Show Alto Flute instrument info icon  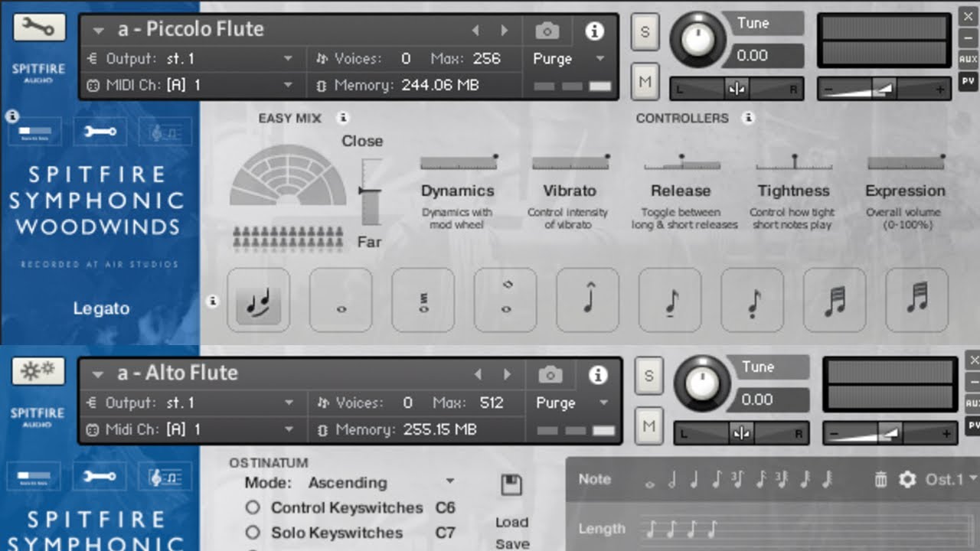pos(598,375)
